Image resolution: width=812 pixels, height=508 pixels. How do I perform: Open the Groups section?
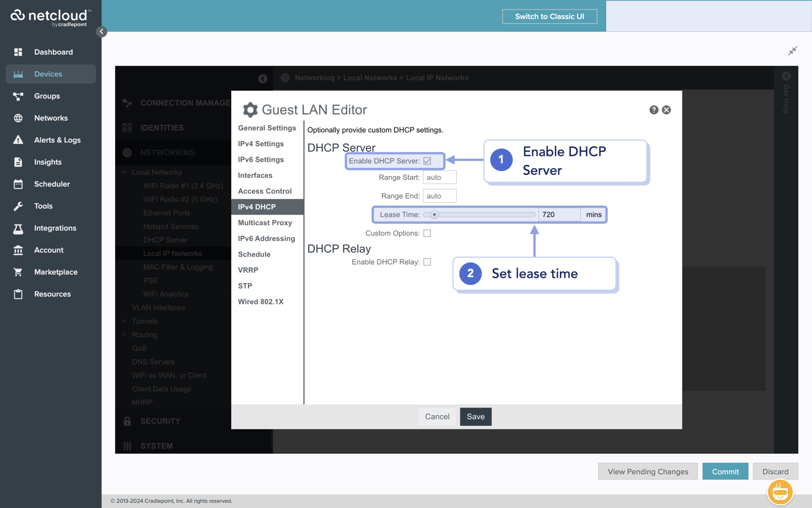47,96
